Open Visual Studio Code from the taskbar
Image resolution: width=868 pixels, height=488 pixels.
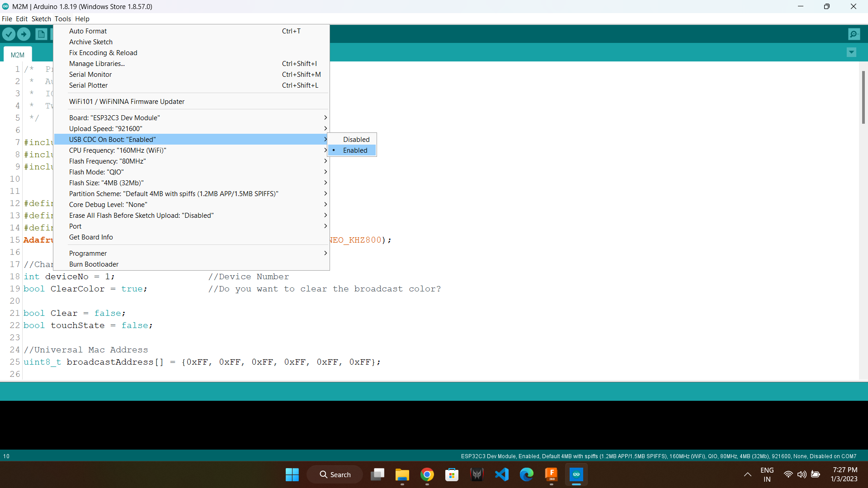[502, 474]
